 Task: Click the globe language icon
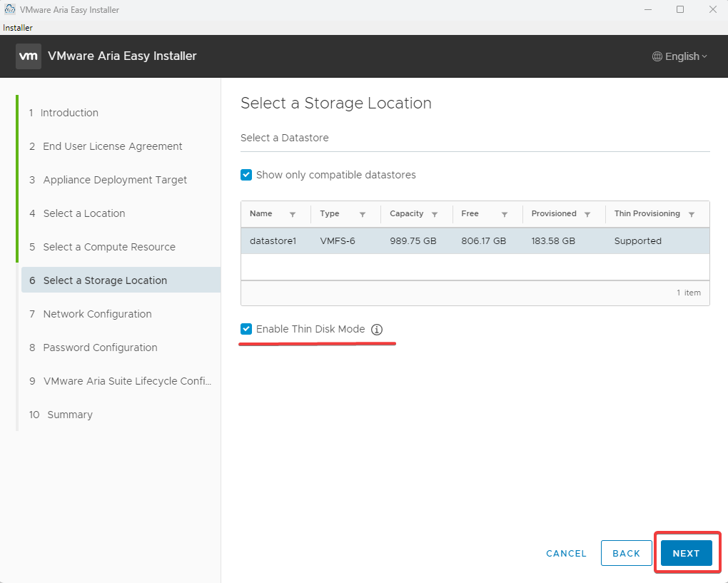pyautogui.click(x=657, y=56)
